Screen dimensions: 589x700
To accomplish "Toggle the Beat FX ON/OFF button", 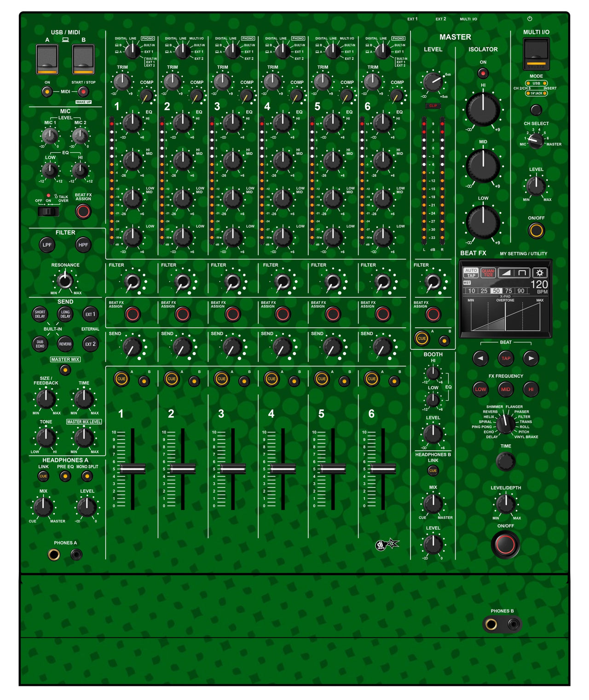I will point(506,544).
